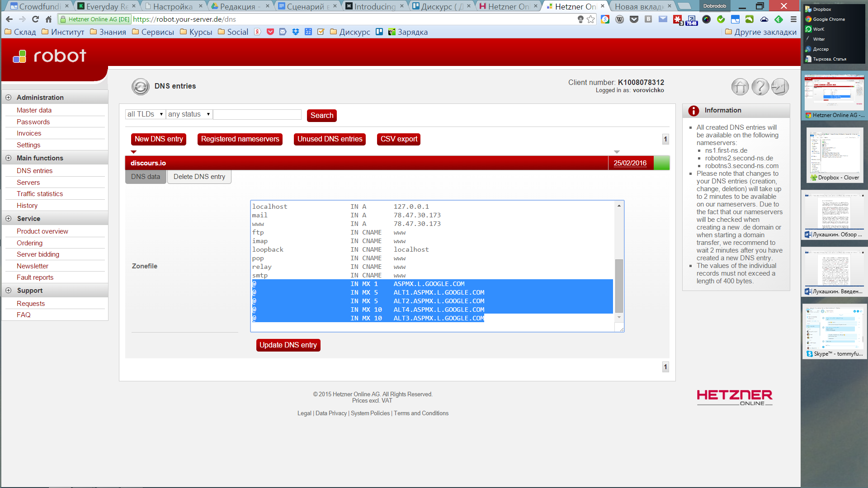The image size is (868, 488).
Task: Click the Pocket extension icon in toolbar
Action: click(x=634, y=19)
